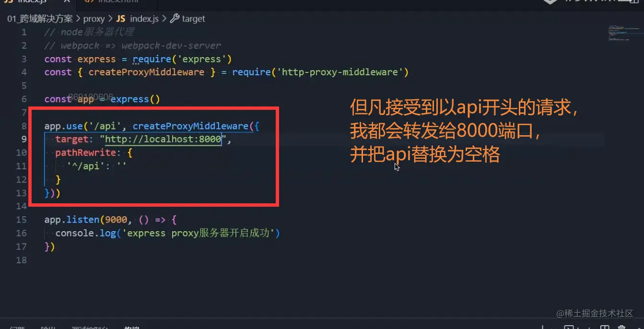Click the 'http-proxy-middleware' string on line 4
This screenshot has height=329, width=644.
coord(342,72)
